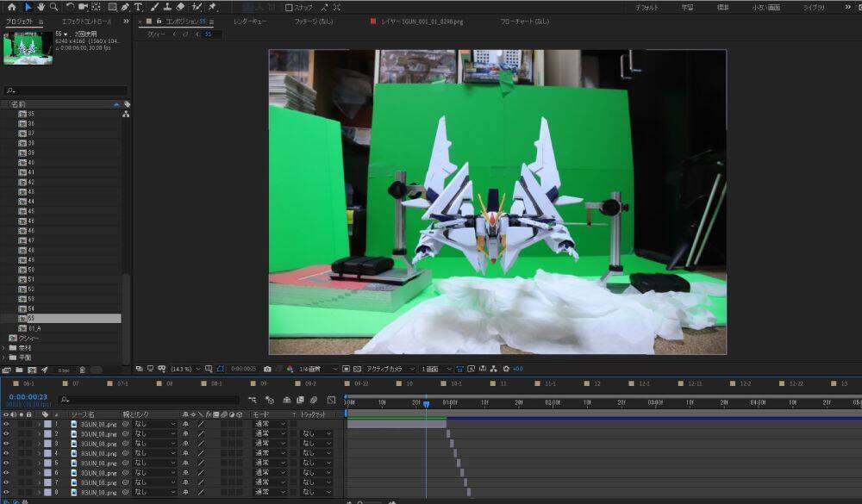The image size is (862, 504).
Task: Open layer 4 track matte なし dropdown
Action: (316, 453)
